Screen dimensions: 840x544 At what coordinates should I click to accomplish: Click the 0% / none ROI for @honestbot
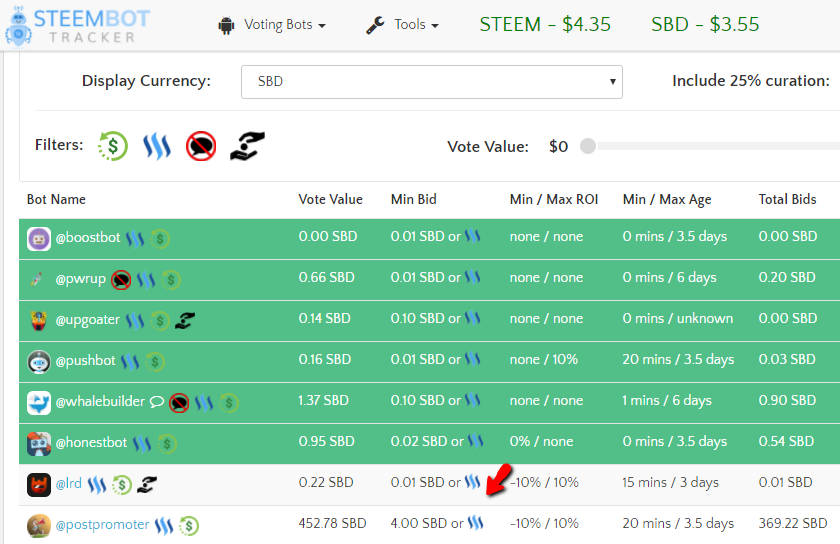coord(541,442)
